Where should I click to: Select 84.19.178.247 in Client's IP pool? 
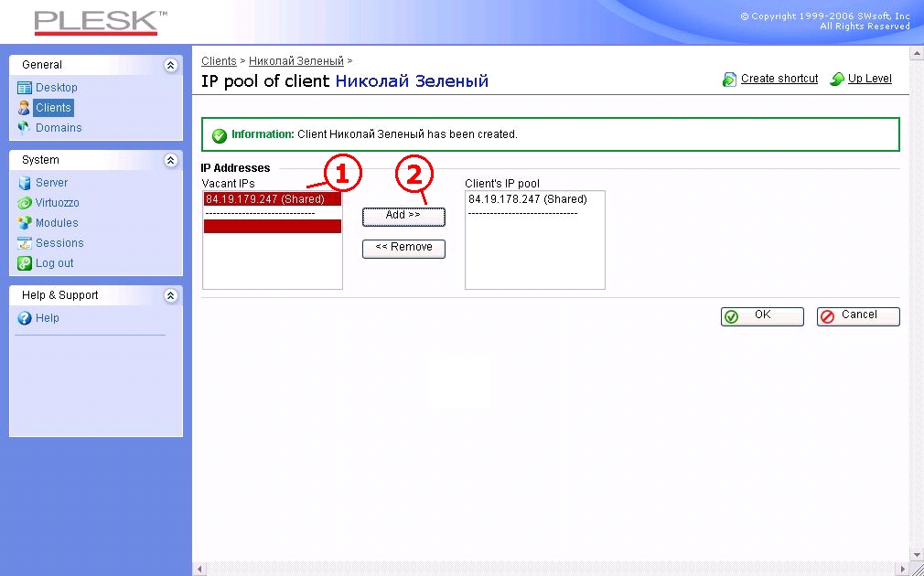click(x=528, y=199)
